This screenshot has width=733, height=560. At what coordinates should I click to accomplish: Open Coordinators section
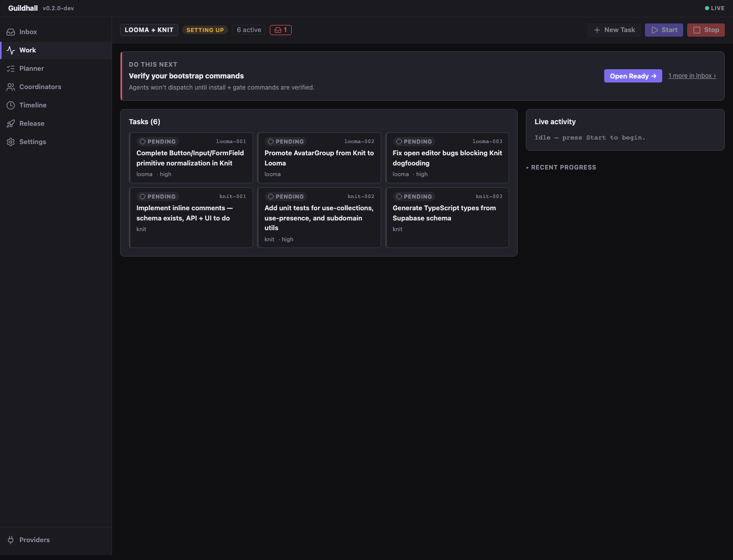point(55,87)
